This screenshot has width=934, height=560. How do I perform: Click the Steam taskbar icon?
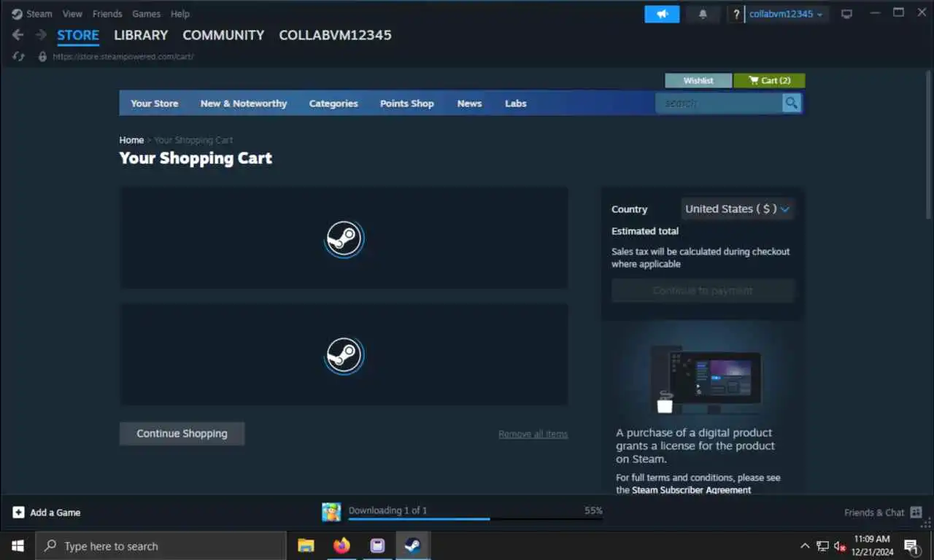pos(413,545)
